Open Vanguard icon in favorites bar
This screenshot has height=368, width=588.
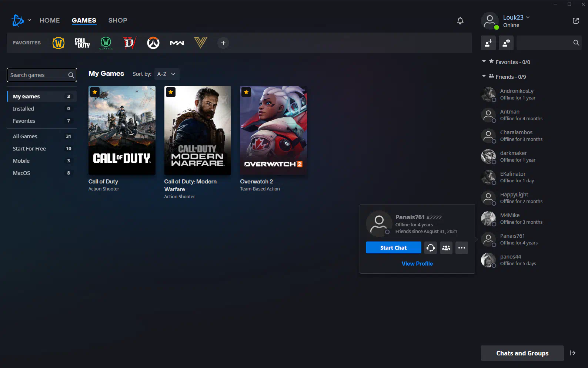[x=201, y=43]
